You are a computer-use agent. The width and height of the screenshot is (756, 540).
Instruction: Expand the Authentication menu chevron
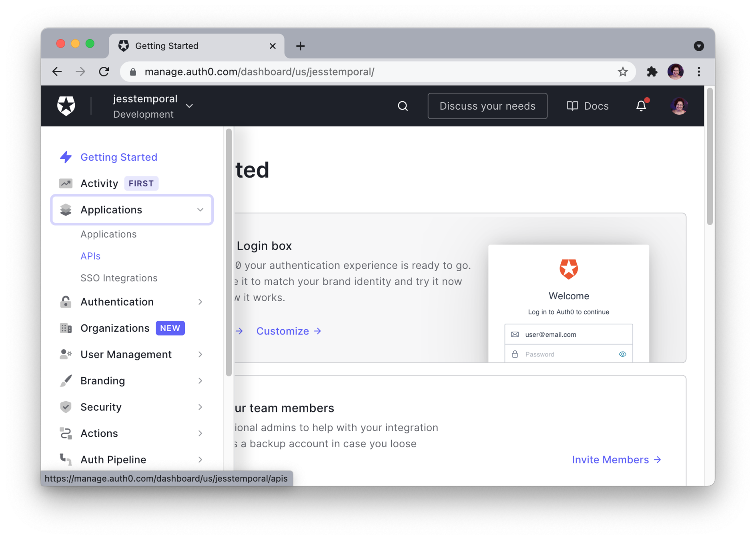click(200, 302)
